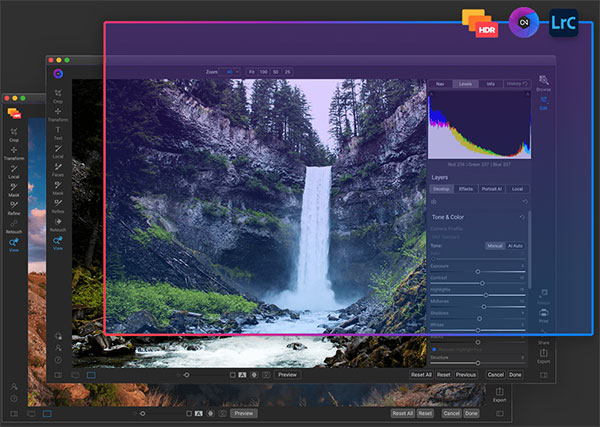Screen dimensions: 600x427
Task: Click Reset All in the back HDR window
Action: coord(403,413)
